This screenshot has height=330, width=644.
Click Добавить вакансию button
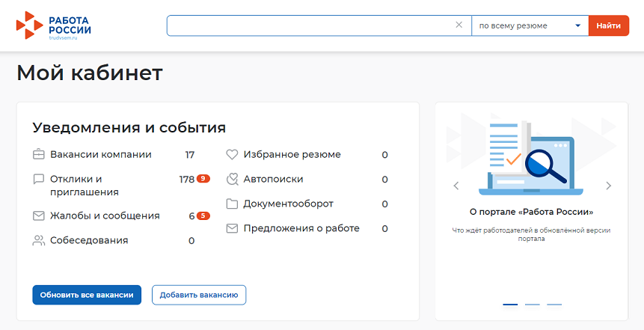tap(199, 295)
